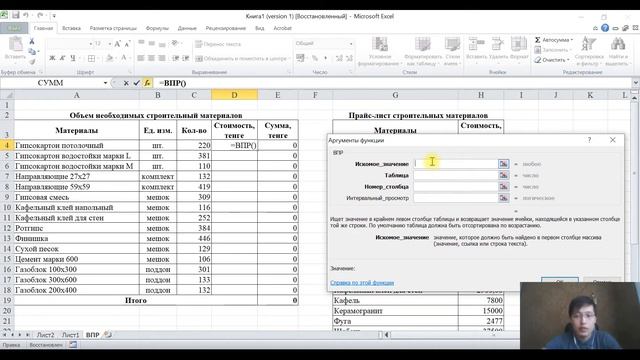The image size is (640, 360).
Task: Open the text orientation button
Action: [x=175, y=44]
